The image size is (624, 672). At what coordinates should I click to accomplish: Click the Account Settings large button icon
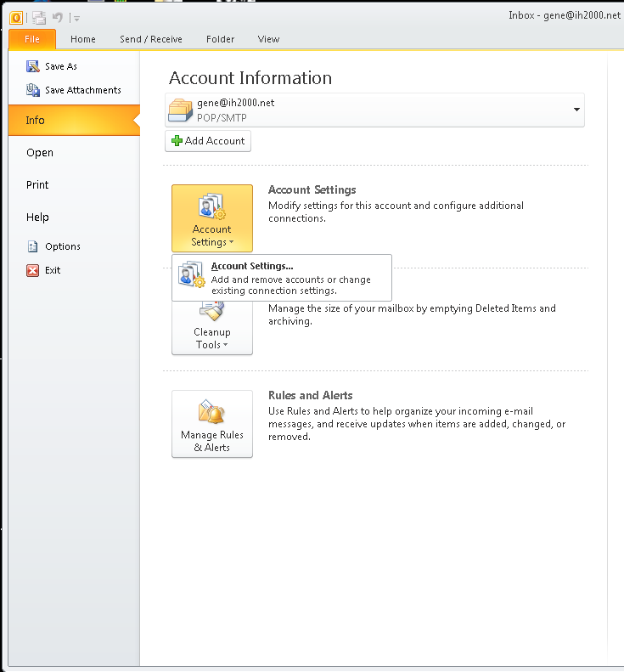point(212,206)
